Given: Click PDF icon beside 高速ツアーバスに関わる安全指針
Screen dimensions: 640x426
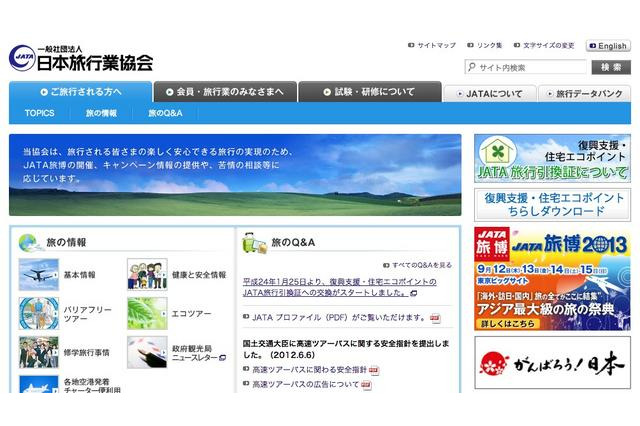Looking at the screenshot, I should tap(374, 370).
